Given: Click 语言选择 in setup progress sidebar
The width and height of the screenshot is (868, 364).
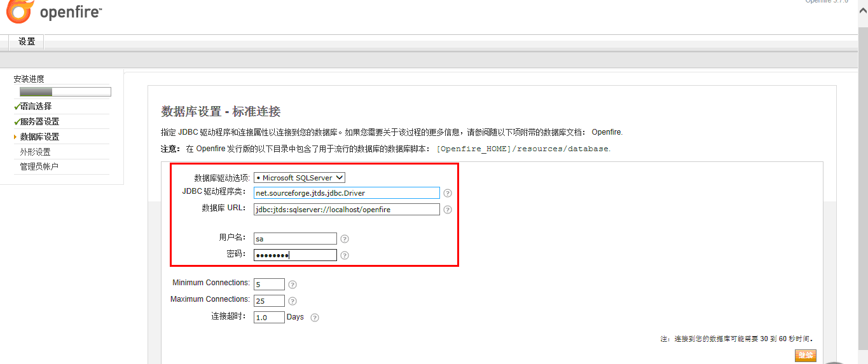Looking at the screenshot, I should click(36, 106).
